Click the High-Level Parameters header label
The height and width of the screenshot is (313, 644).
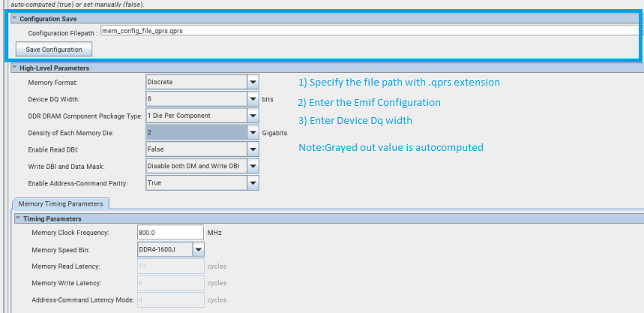(x=51, y=68)
